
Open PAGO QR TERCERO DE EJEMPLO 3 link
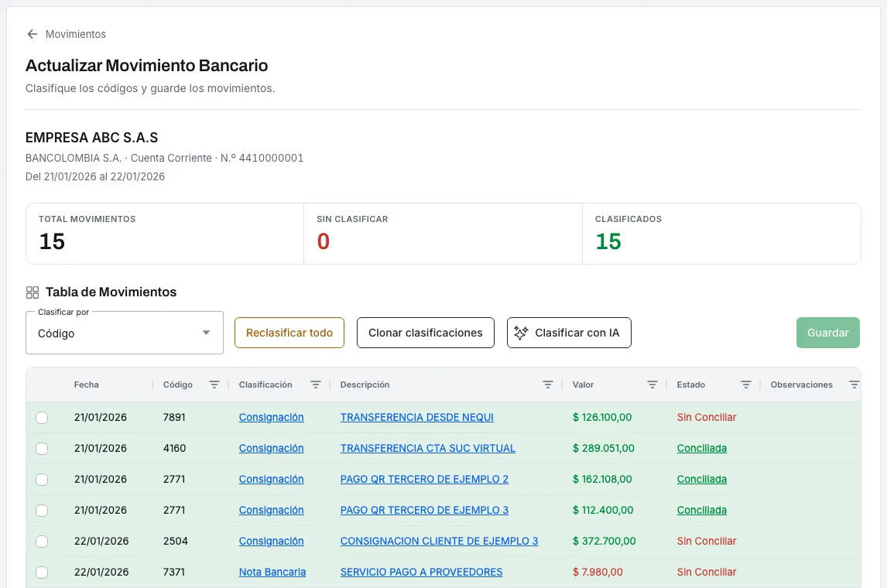424,510
